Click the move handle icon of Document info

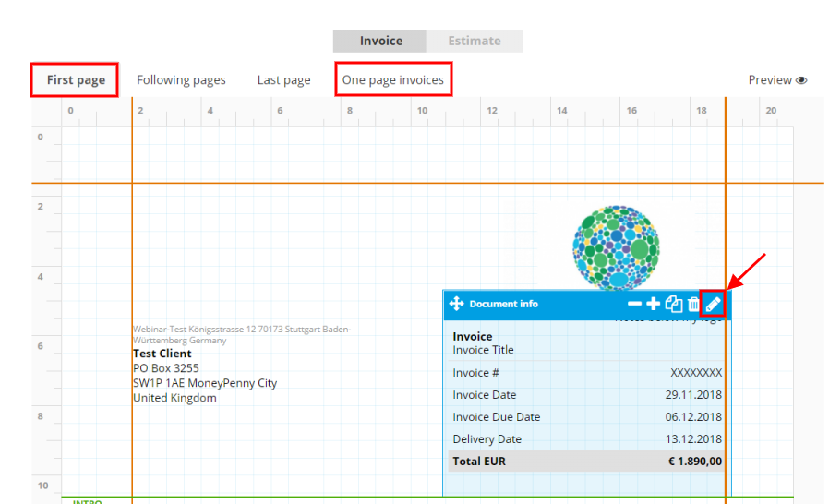(456, 304)
